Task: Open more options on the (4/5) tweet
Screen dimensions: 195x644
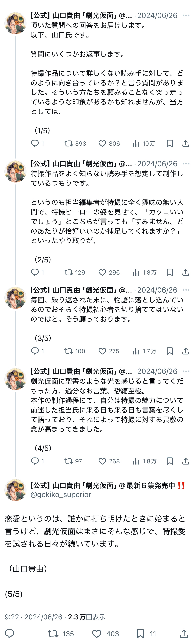Action: tap(186, 371)
